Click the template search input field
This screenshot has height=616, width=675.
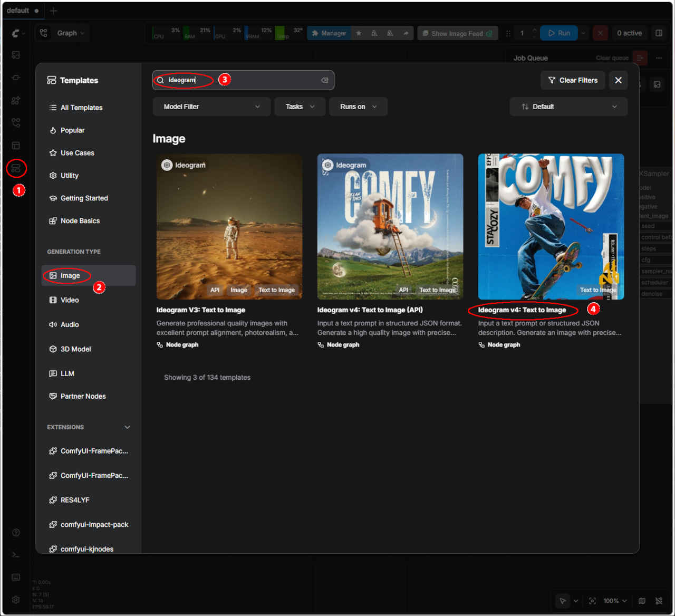pyautogui.click(x=244, y=80)
